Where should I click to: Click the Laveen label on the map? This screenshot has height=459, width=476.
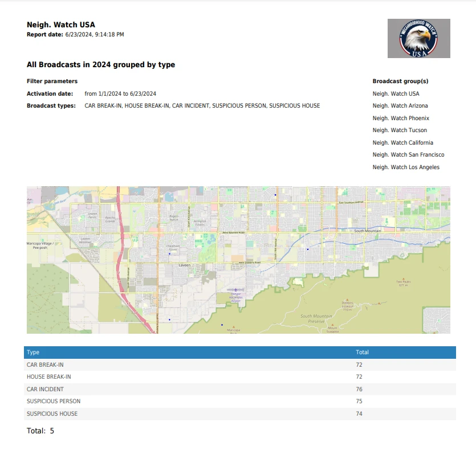(185, 265)
